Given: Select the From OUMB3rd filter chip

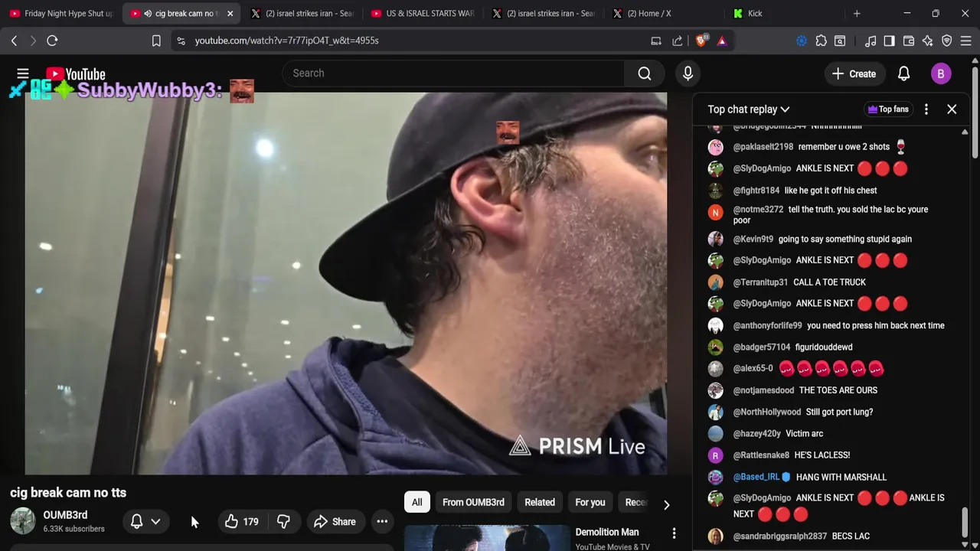Looking at the screenshot, I should [473, 502].
